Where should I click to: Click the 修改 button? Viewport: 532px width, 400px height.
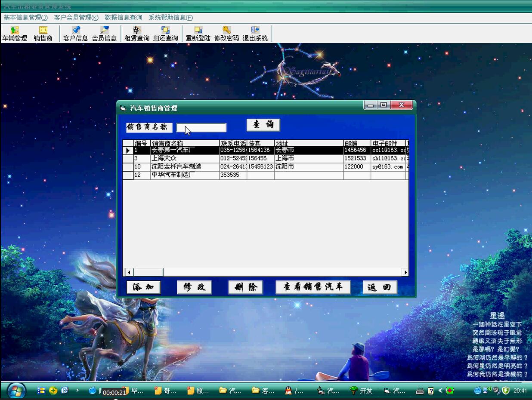(195, 287)
